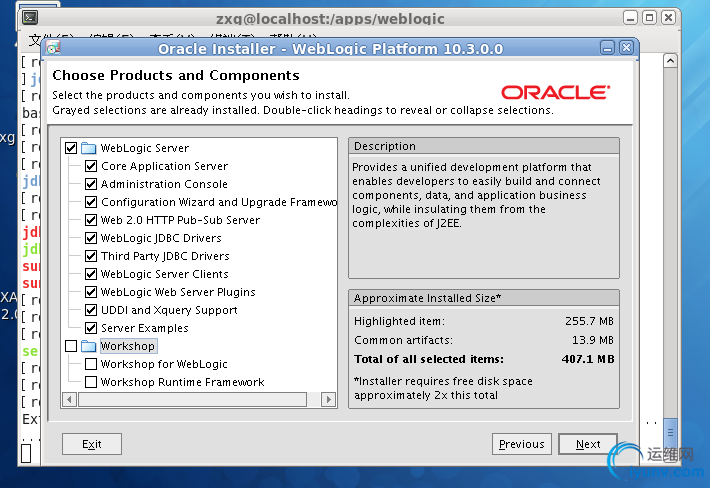
Task: Uncheck Third Party JDBC Drivers
Action: (x=91, y=256)
